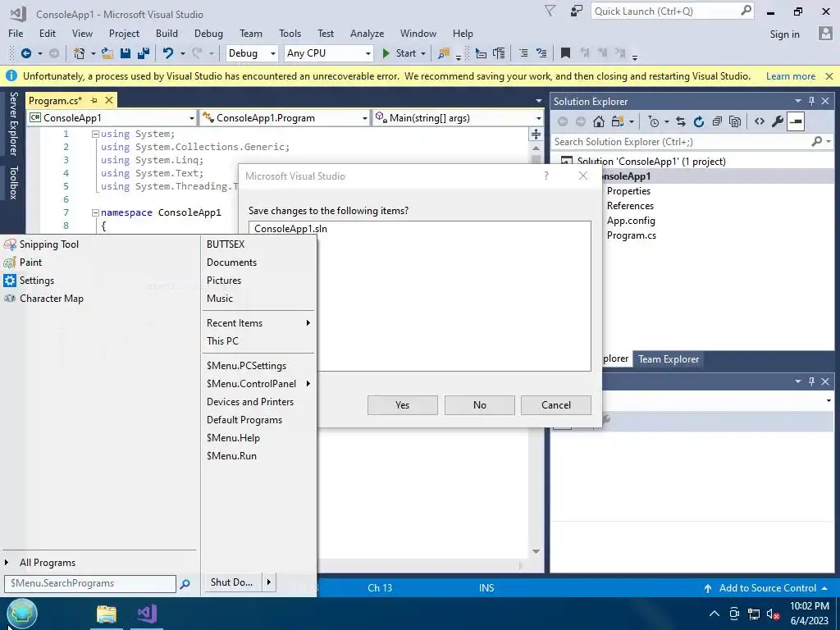840x630 pixels.
Task: Expand the Shut Down options arrow
Action: (269, 582)
